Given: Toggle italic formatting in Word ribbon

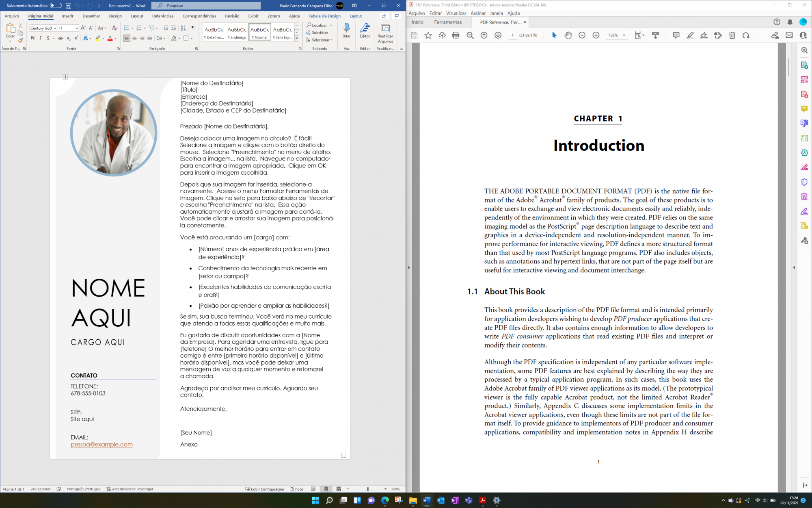Looking at the screenshot, I should point(41,38).
